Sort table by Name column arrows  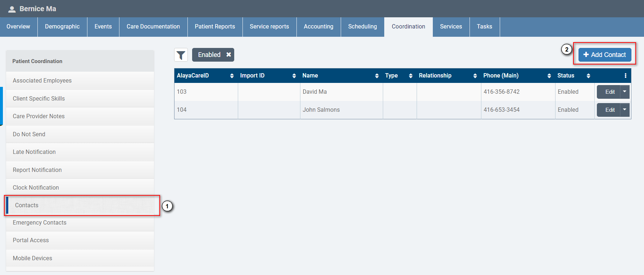(x=377, y=76)
